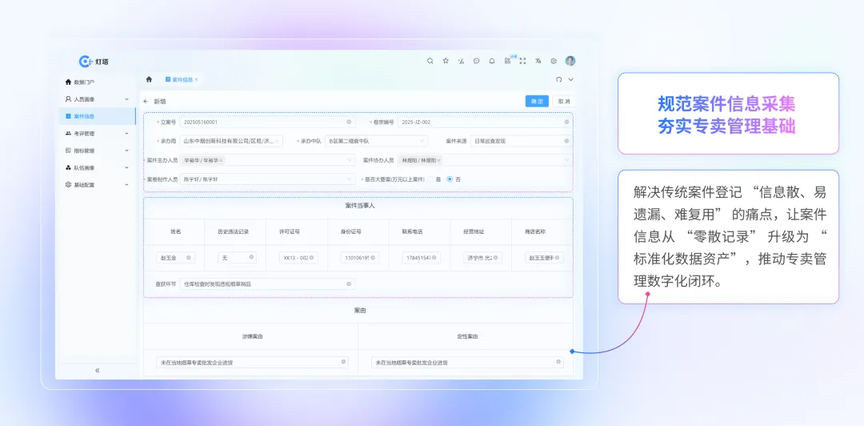This screenshot has width=864, height=426.
Task: Clear the 历史违法记录 cell via clear icon
Action: coord(250,257)
